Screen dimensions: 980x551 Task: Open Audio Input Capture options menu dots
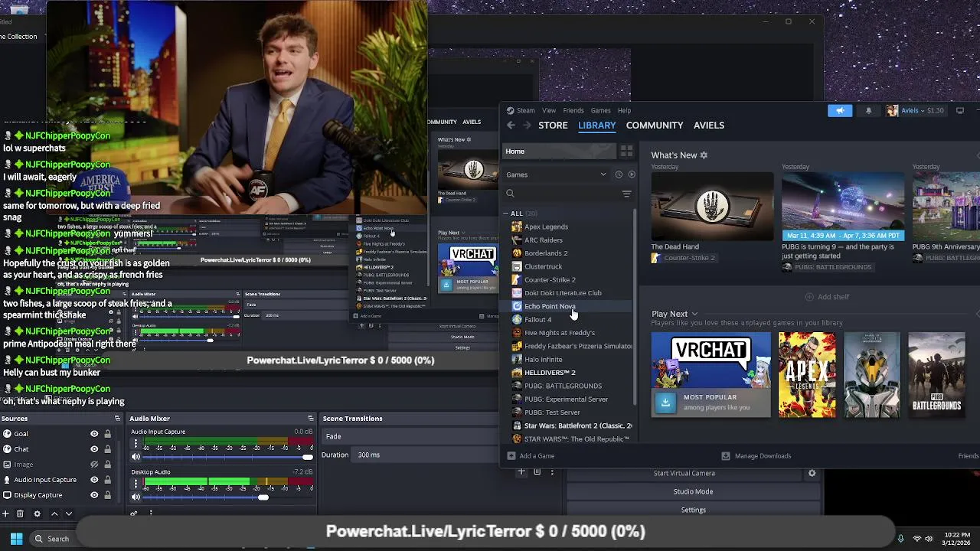[136, 443]
